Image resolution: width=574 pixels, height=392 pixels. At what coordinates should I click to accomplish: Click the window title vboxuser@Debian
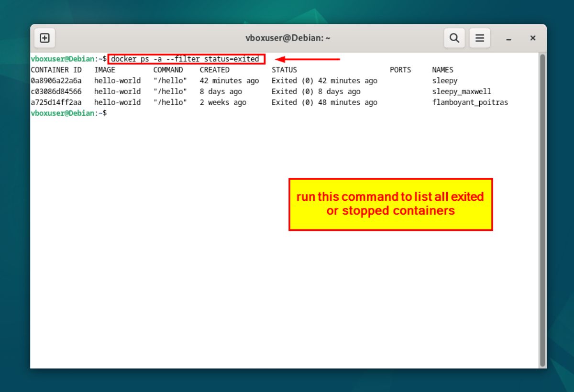(287, 38)
